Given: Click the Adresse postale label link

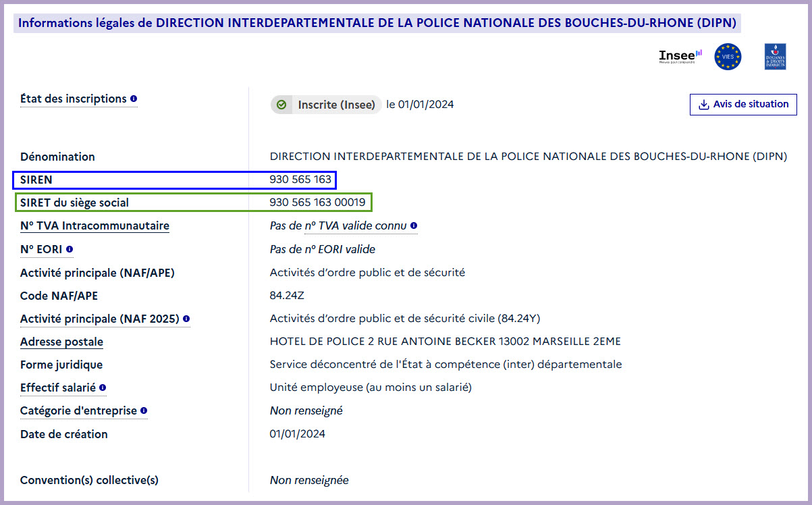Looking at the screenshot, I should click(x=61, y=342).
